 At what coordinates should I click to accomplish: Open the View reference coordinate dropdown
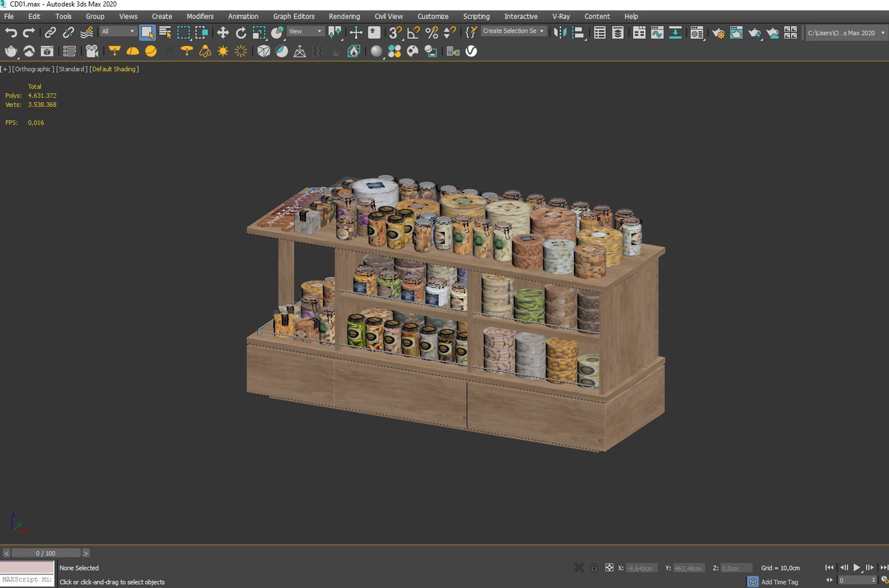[x=305, y=32]
